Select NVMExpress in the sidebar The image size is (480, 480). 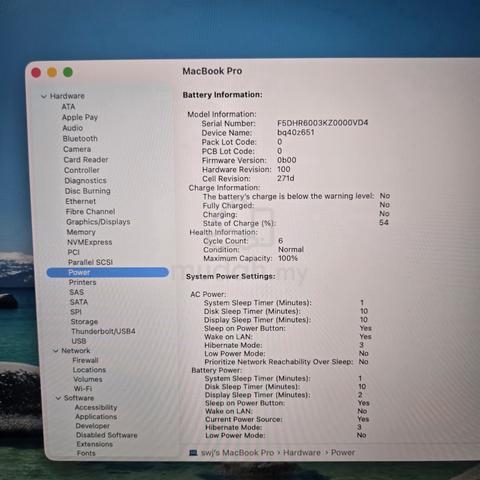coord(89,242)
